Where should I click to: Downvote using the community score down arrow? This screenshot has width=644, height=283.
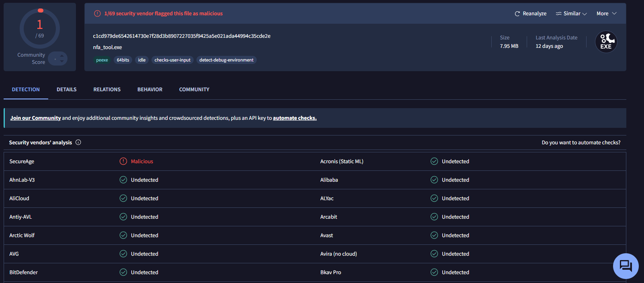pos(61,62)
